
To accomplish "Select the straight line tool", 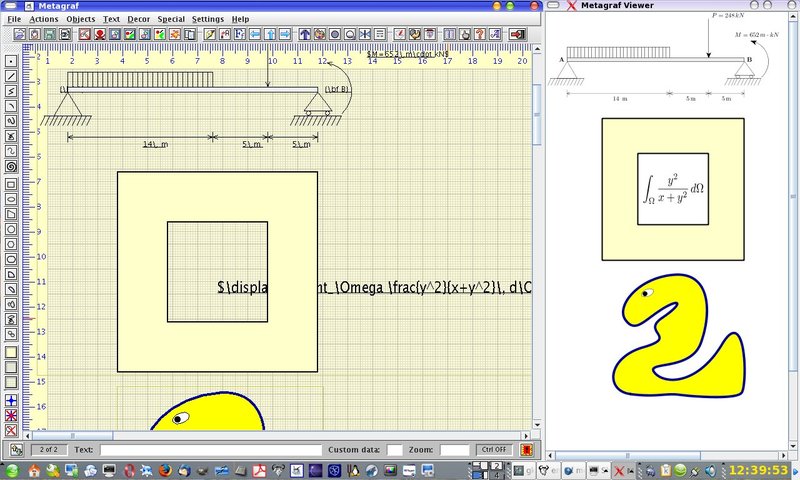I will pyautogui.click(x=11, y=76).
